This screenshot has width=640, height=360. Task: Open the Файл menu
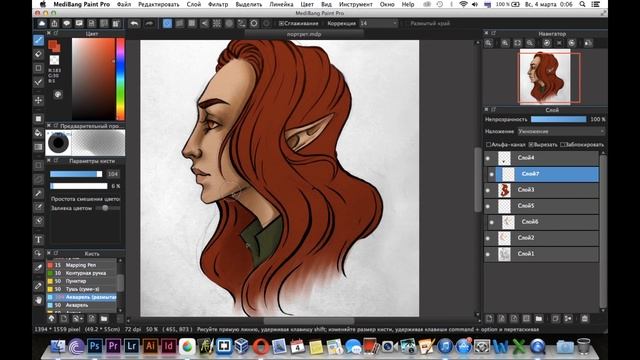click(124, 4)
